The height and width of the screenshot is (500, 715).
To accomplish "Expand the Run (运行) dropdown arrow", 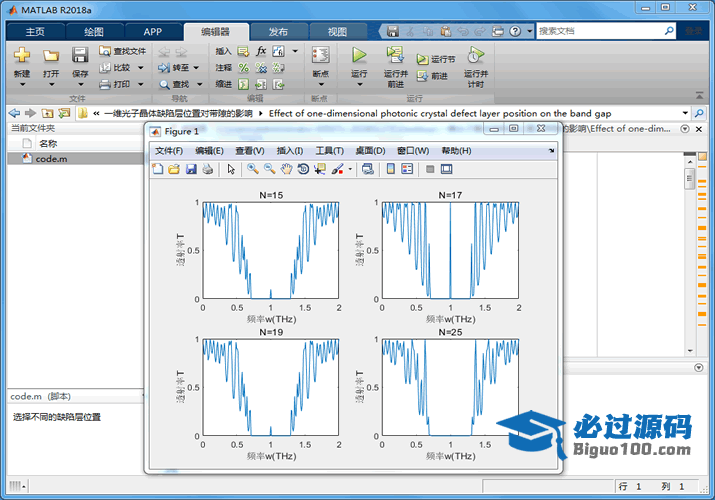I will coord(359,84).
